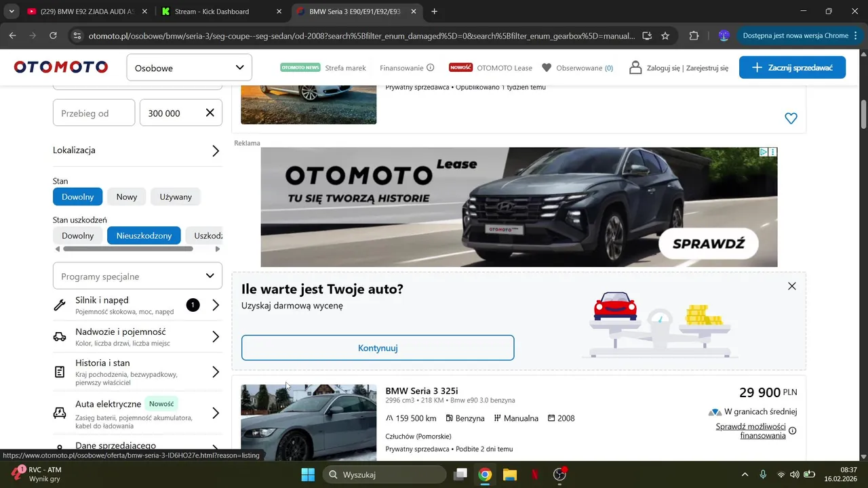Click the info icon by 'Sprawdź możliwości finansowania'

click(792, 431)
